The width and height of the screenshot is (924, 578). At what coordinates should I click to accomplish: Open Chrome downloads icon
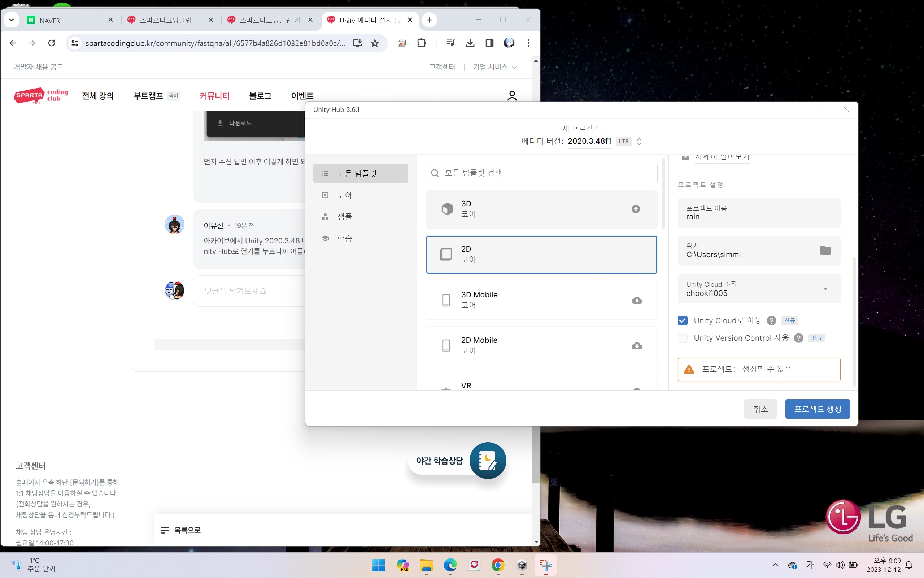(470, 43)
